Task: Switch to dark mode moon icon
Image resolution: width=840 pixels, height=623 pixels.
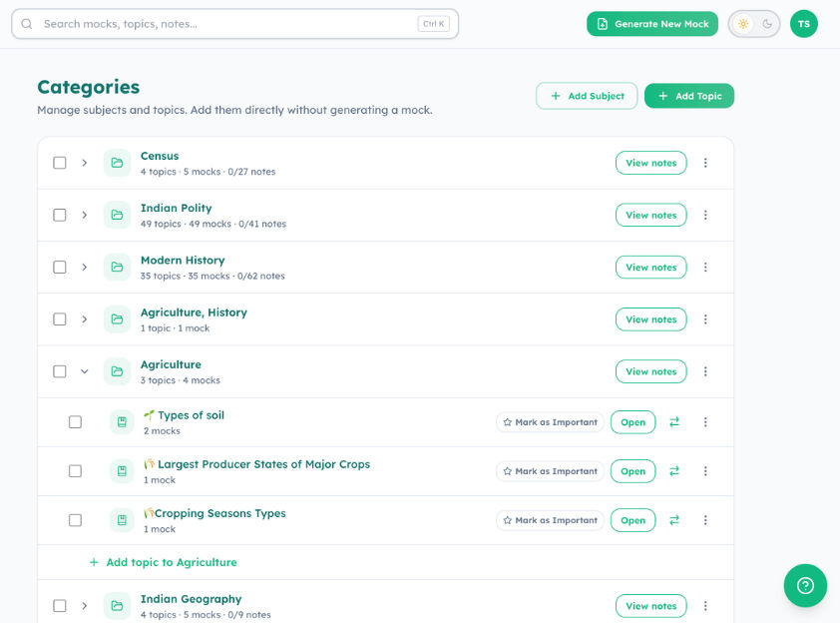Action: click(767, 24)
